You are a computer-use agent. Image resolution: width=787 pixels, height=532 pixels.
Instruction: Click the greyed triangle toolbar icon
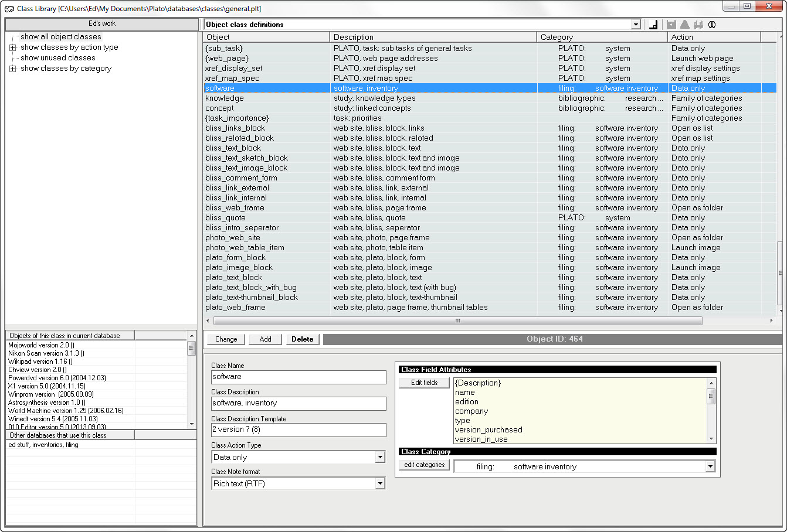click(x=684, y=25)
